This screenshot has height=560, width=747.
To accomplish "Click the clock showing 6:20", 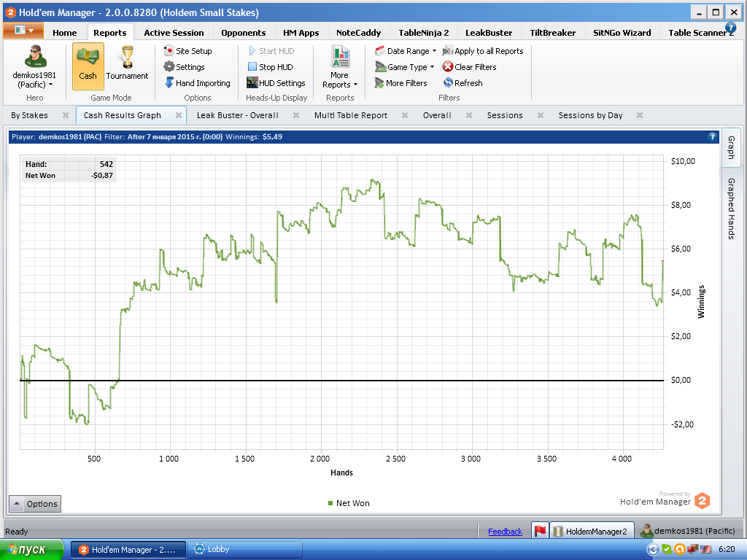I will (x=727, y=550).
